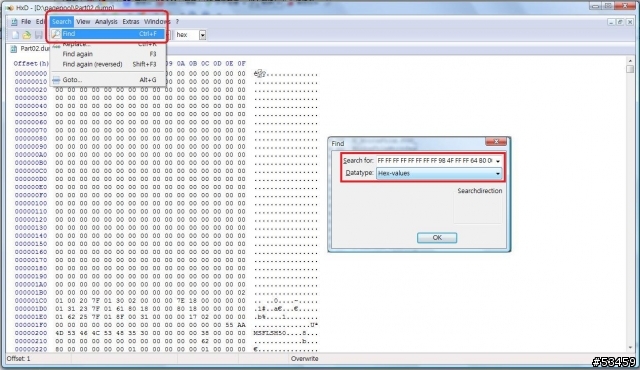Open the Extras menu

[131, 22]
